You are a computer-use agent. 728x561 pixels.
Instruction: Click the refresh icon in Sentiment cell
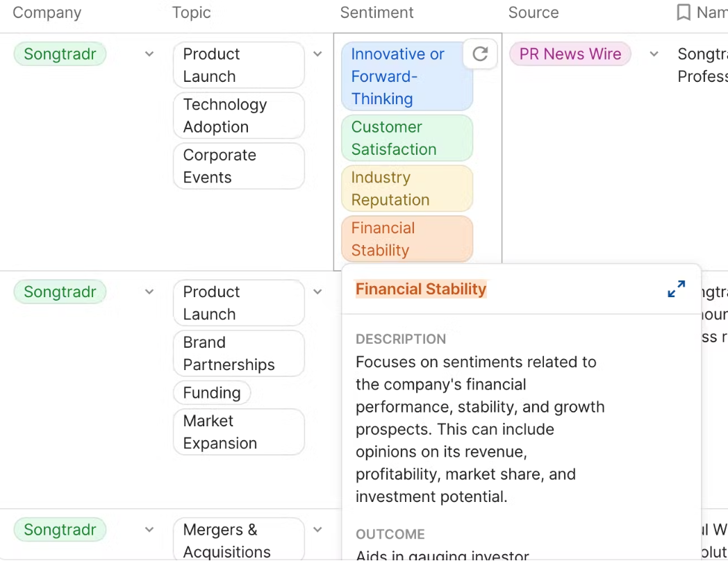(480, 54)
